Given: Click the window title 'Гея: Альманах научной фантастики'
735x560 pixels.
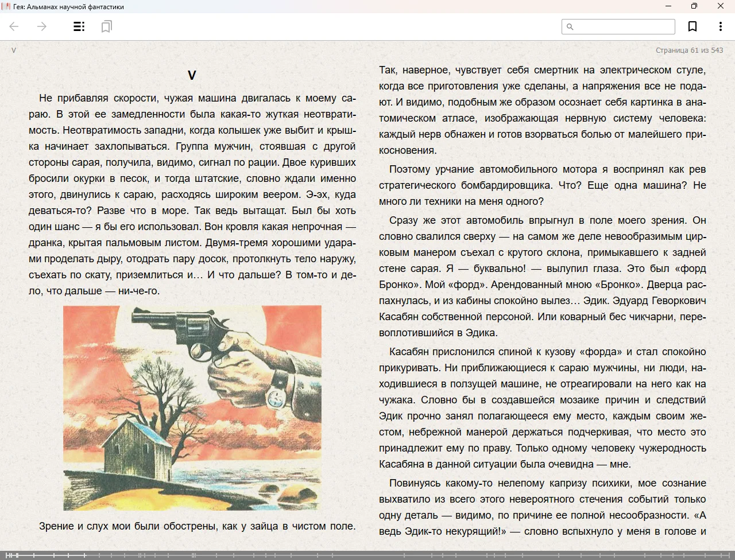Looking at the screenshot, I should (68, 7).
